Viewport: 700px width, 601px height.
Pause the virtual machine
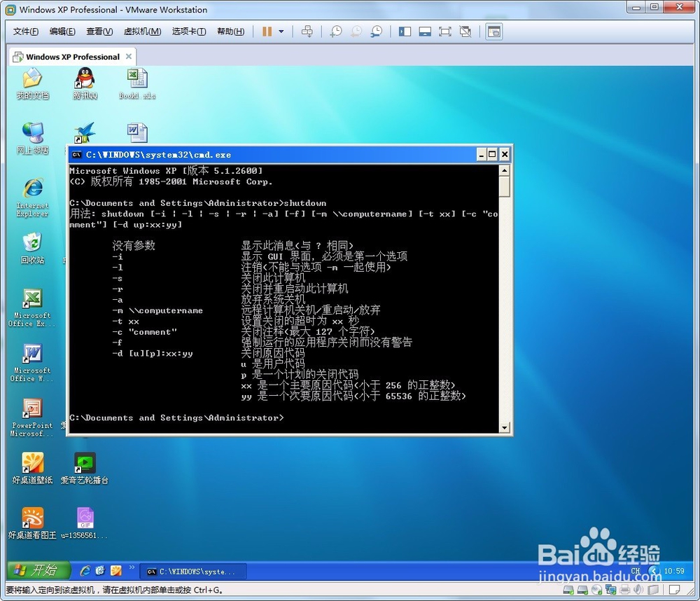[267, 32]
